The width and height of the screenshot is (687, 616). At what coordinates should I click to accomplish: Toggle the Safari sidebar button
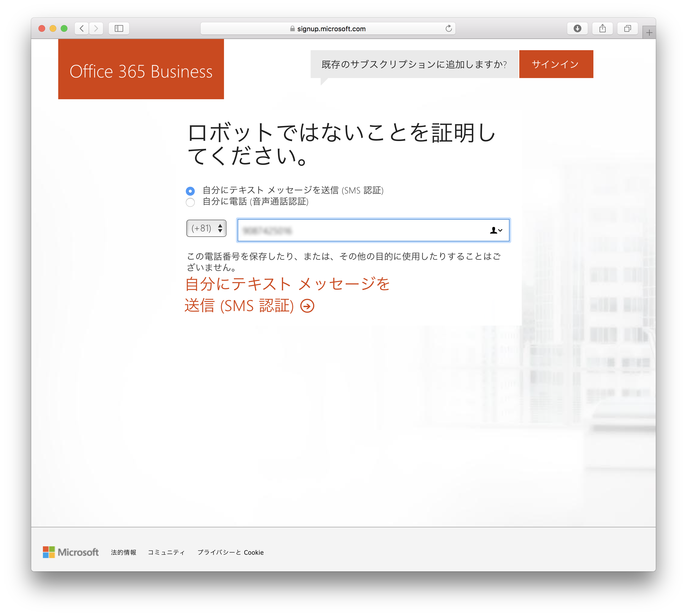point(119,28)
